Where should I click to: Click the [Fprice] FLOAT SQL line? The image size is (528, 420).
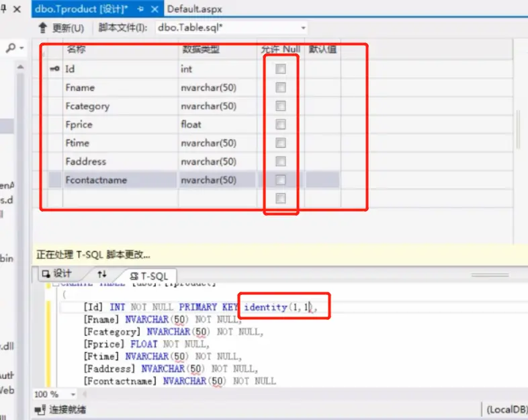(x=146, y=344)
